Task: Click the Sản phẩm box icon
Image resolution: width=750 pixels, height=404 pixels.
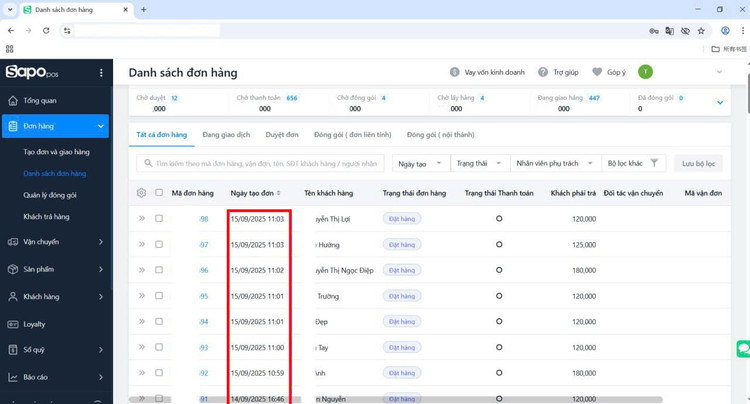Action: click(x=13, y=269)
